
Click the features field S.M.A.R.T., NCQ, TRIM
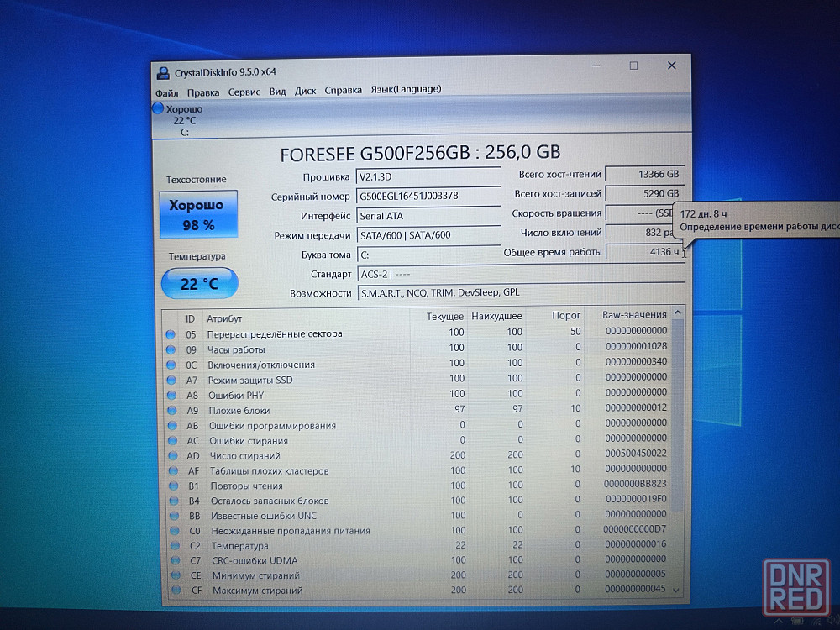521,293
